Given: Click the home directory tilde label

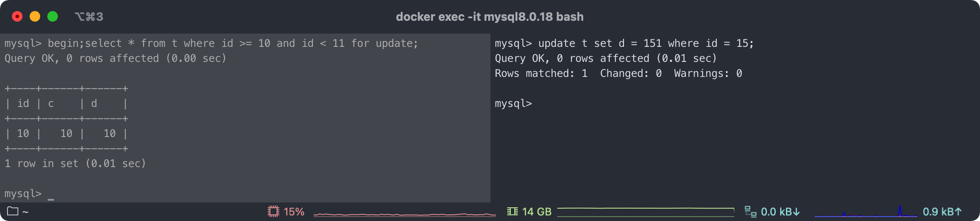Looking at the screenshot, I should coord(25,212).
